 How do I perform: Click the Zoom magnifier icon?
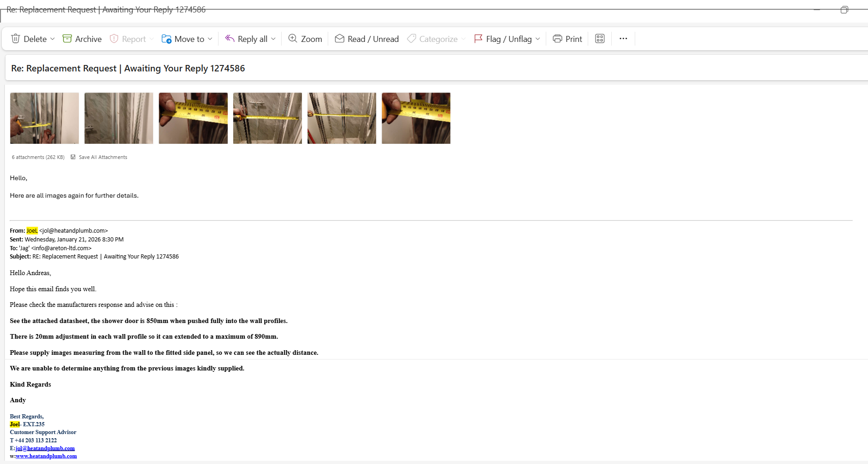[x=293, y=39]
